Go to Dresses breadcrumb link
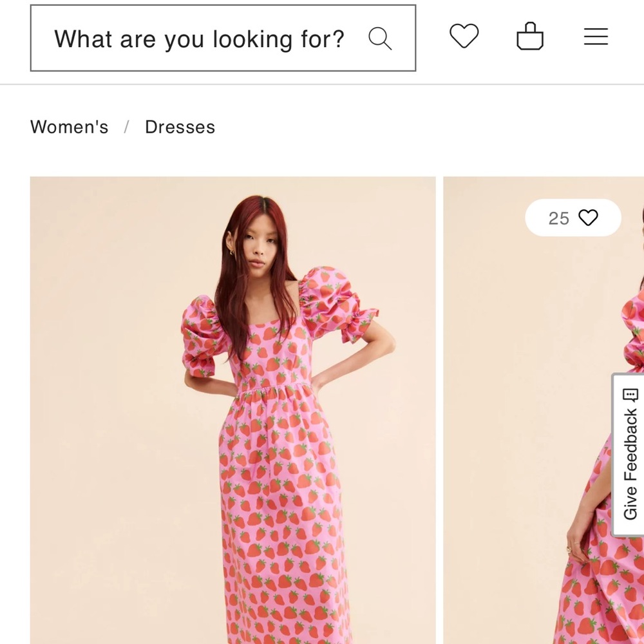The height and width of the screenshot is (644, 644). 180,127
